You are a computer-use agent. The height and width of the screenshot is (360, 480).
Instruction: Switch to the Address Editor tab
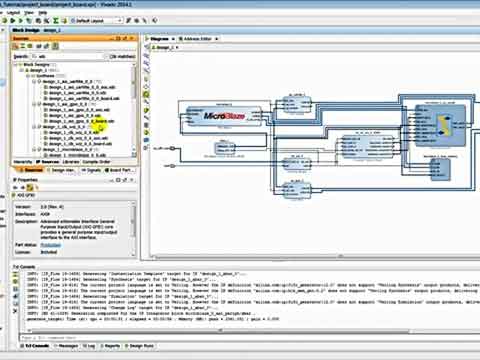pyautogui.click(x=198, y=39)
